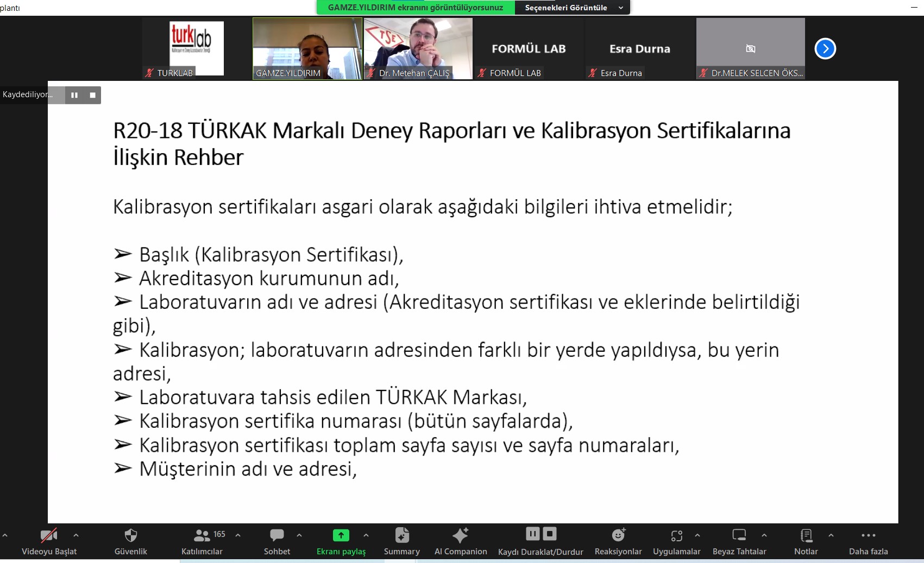This screenshot has width=924, height=563.
Task: Show next participants with blue arrow
Action: pyautogui.click(x=825, y=49)
